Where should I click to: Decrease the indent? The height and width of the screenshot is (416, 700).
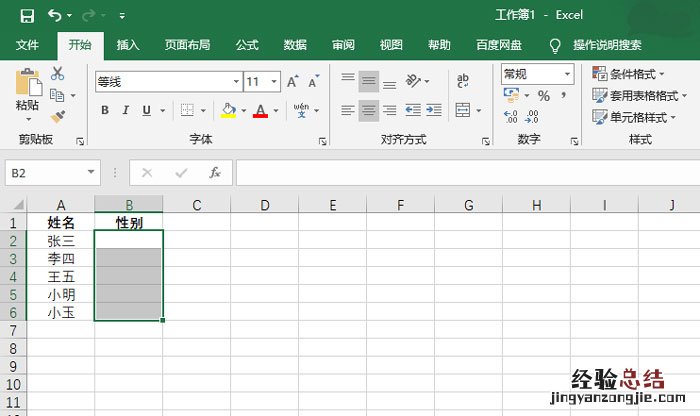point(413,110)
